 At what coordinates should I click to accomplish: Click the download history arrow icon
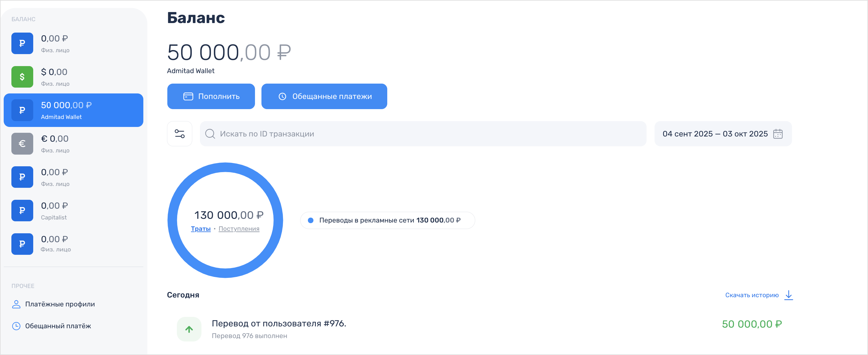click(x=788, y=295)
